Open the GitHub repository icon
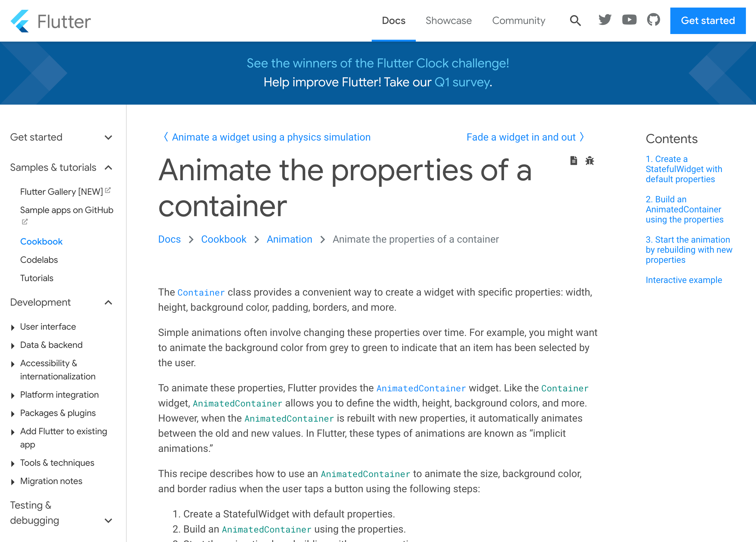Screen dimensions: 756x542 point(653,20)
